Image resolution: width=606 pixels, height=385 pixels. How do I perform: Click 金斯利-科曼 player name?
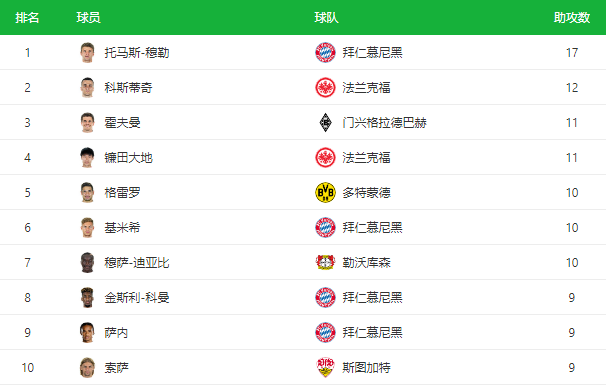click(137, 298)
